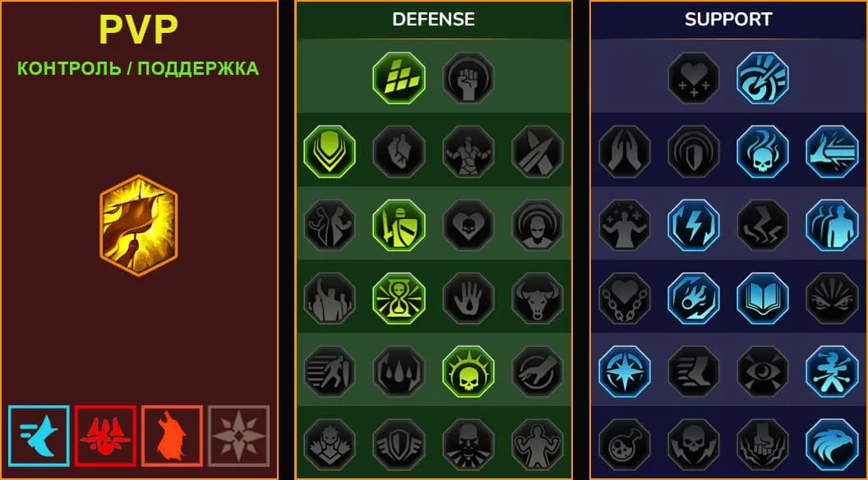Select the praying hands Support mastery
The height and width of the screenshot is (480, 868).
[x=624, y=151]
